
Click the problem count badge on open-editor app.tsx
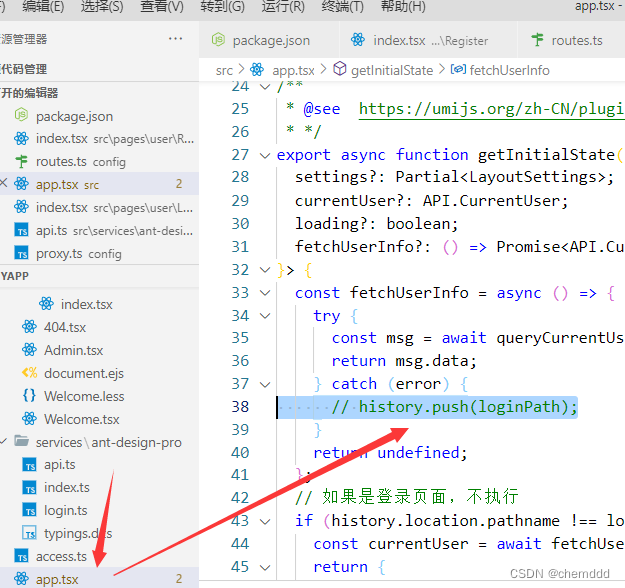pyautogui.click(x=179, y=184)
